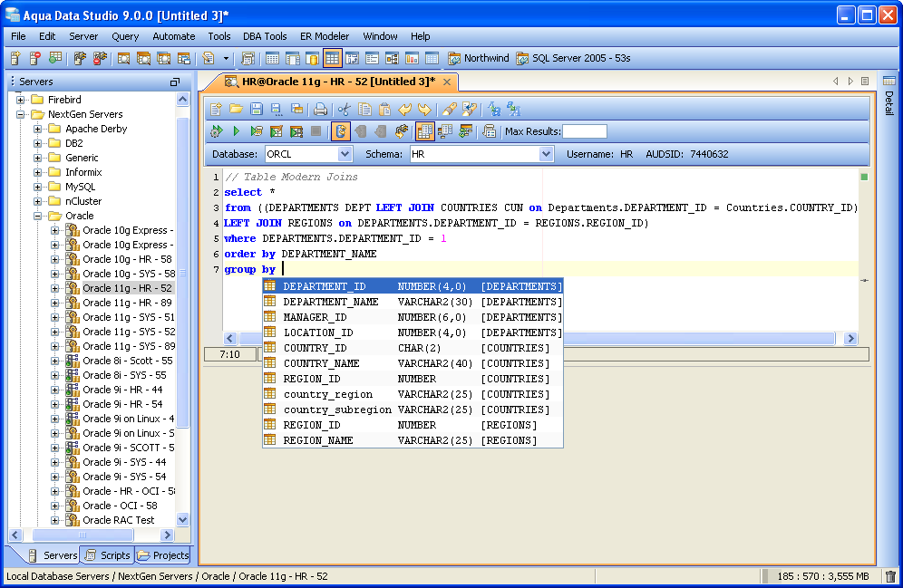Click the Redo arrow icon
Image resolution: width=903 pixels, height=588 pixels.
[425, 110]
